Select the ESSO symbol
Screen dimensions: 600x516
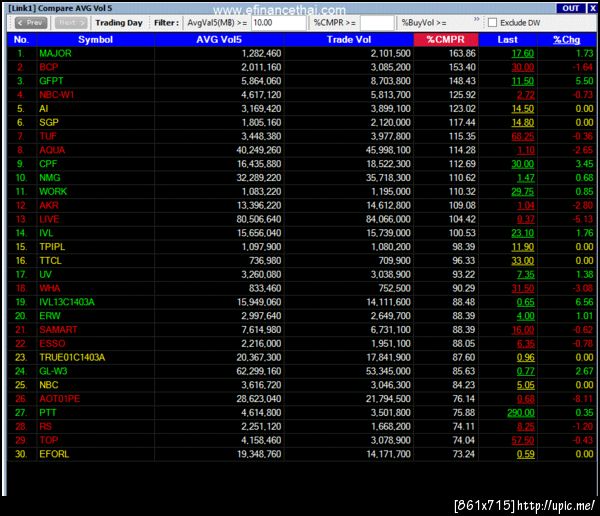(52, 343)
